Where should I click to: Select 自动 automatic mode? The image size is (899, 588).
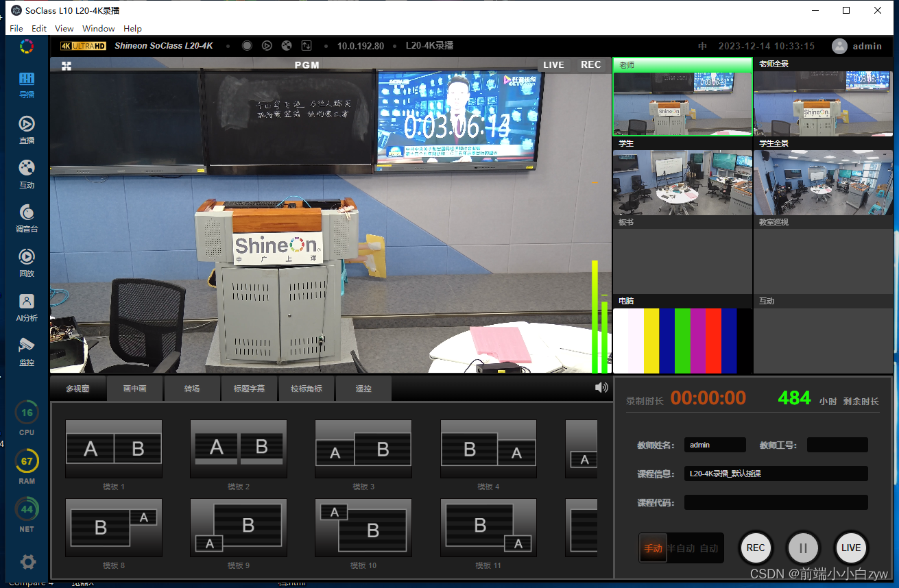point(709,548)
